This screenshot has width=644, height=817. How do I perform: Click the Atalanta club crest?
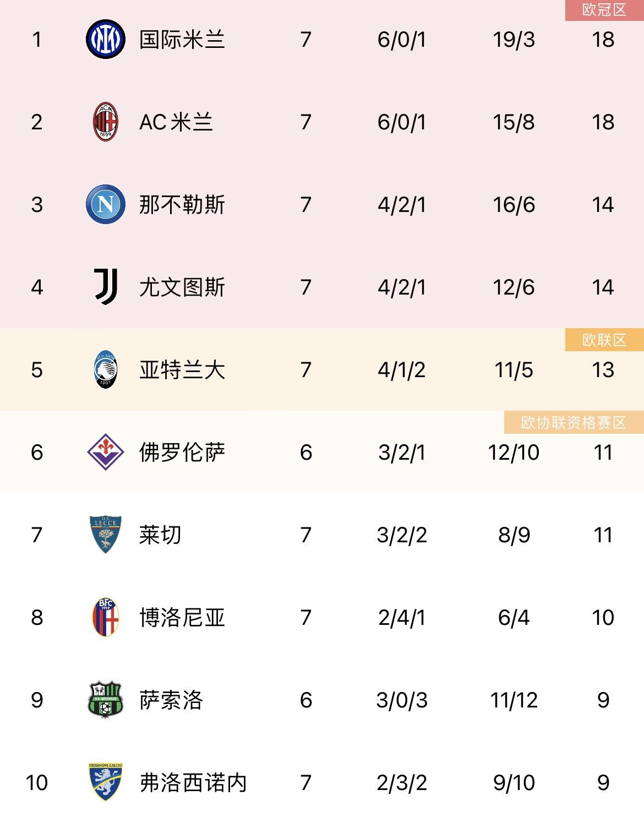click(105, 369)
